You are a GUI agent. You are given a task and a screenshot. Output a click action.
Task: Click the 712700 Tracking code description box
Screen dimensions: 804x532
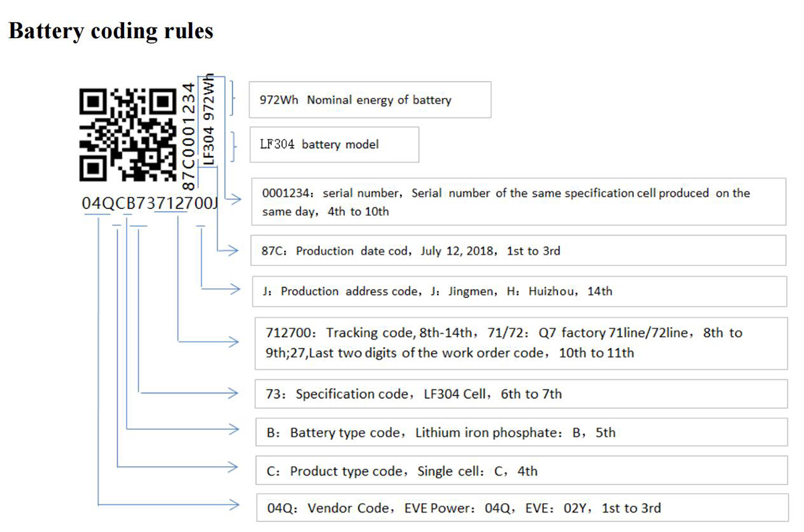(520, 342)
